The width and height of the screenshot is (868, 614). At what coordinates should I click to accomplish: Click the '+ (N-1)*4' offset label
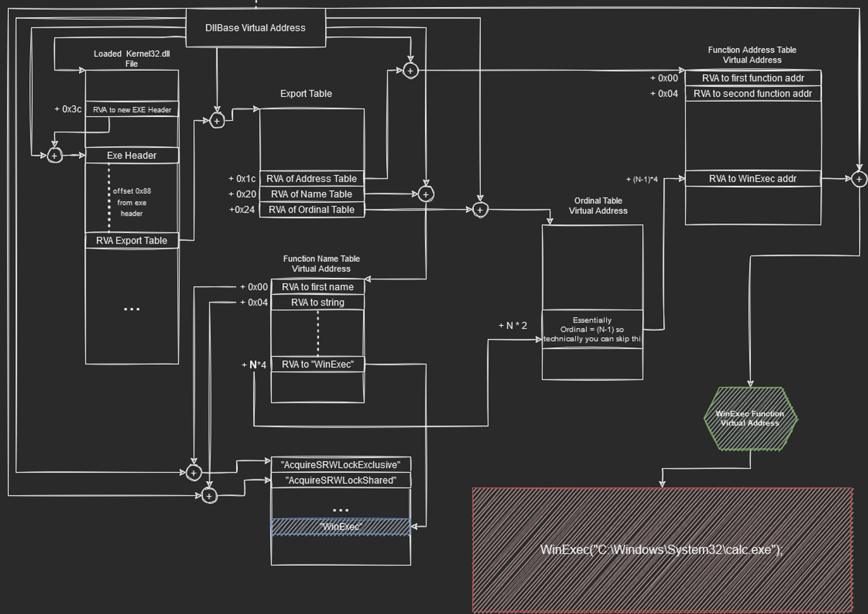tap(642, 180)
